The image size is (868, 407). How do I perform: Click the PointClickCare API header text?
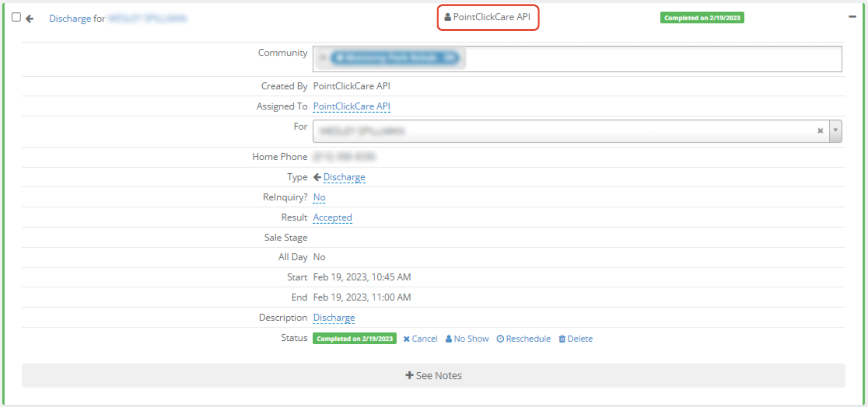[x=492, y=17]
